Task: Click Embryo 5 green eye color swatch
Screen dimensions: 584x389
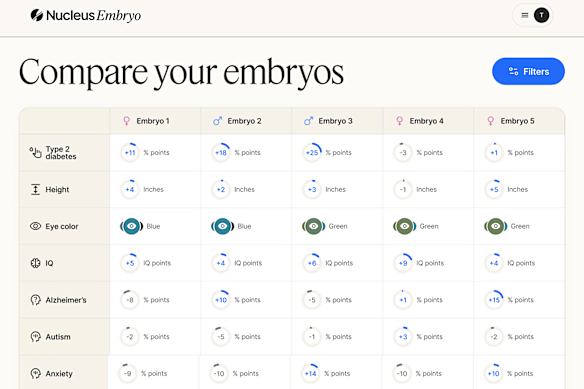Action: [x=495, y=226]
